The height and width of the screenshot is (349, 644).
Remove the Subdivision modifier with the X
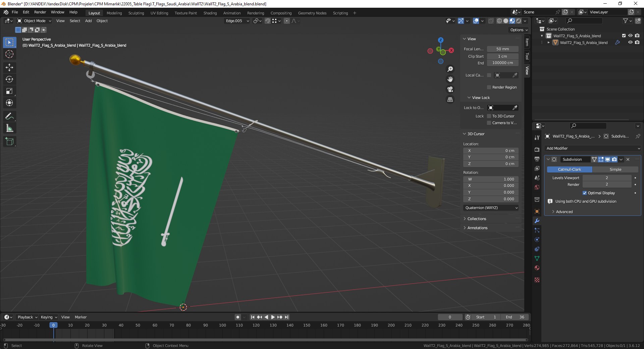(628, 159)
